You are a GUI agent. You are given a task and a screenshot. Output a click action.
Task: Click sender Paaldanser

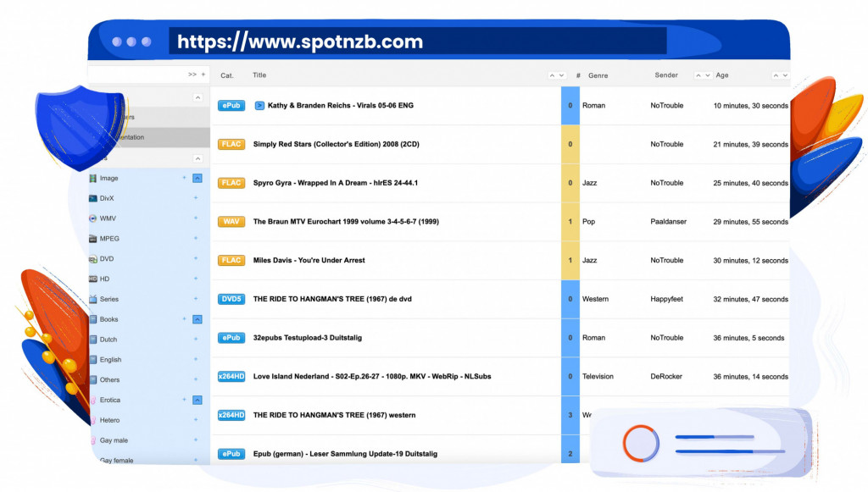click(x=668, y=221)
